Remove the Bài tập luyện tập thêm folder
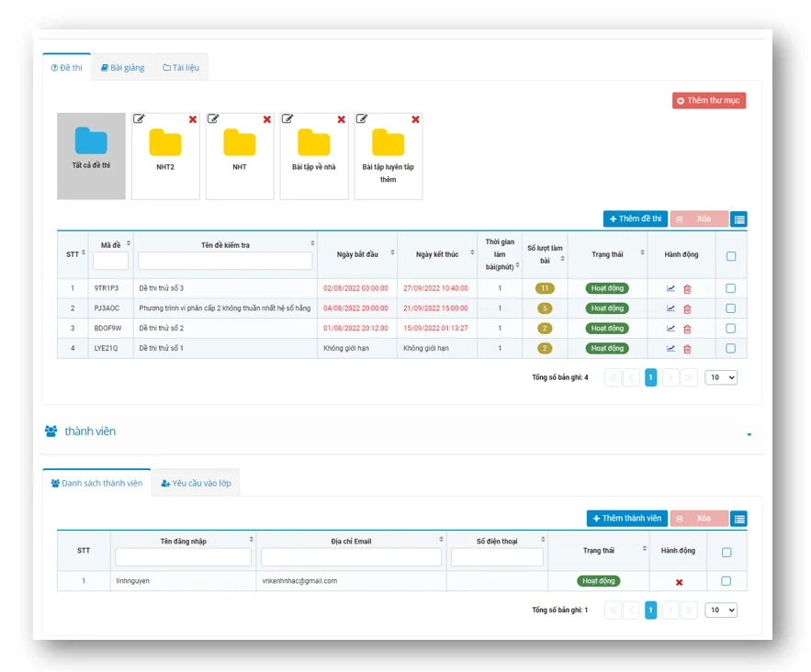Image resolution: width=811 pixels, height=672 pixels. [415, 119]
